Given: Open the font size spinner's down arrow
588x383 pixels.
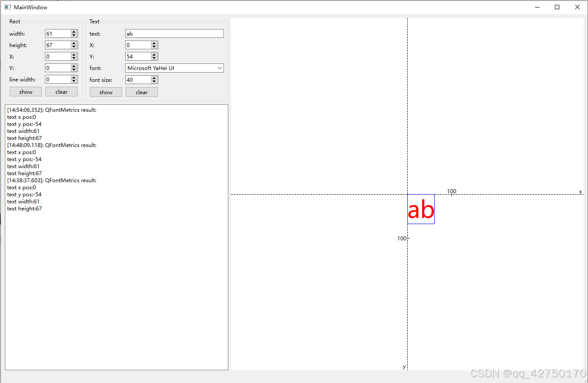Looking at the screenshot, I should tap(154, 81).
